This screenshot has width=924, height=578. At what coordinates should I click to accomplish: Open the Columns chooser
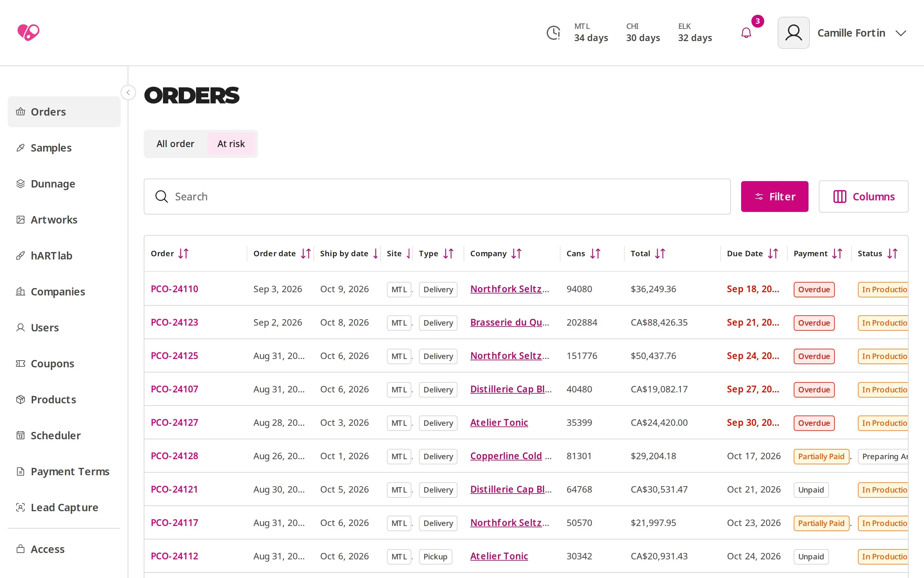(863, 197)
